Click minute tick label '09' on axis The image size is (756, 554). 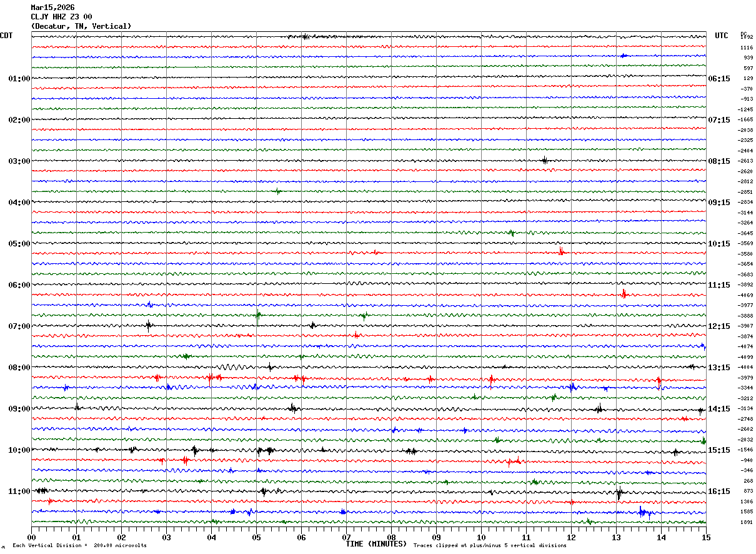point(436,537)
